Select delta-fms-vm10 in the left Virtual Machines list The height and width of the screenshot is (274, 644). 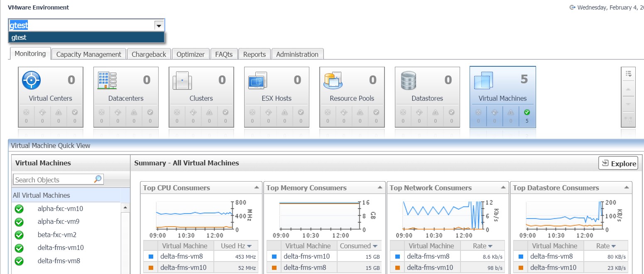pos(61,248)
